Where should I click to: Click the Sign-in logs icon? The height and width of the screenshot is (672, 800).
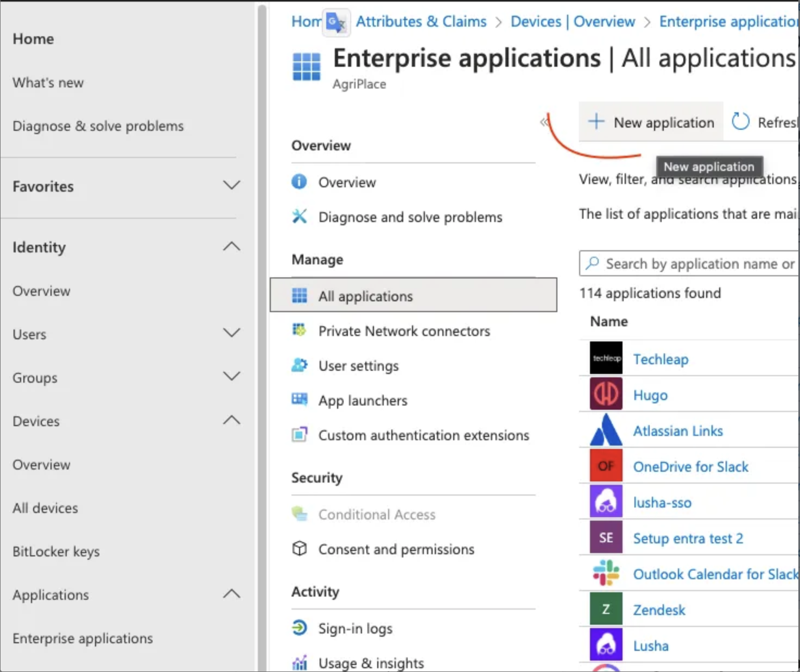point(299,627)
